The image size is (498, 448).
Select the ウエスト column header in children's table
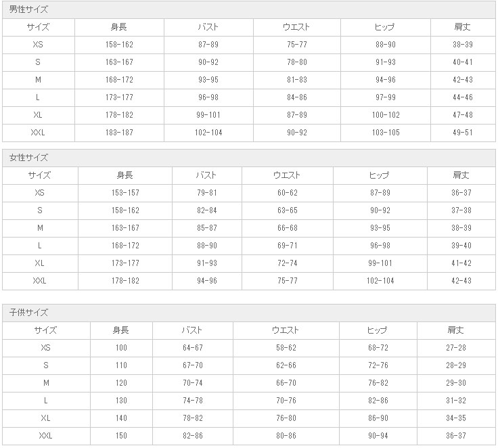tap(286, 330)
